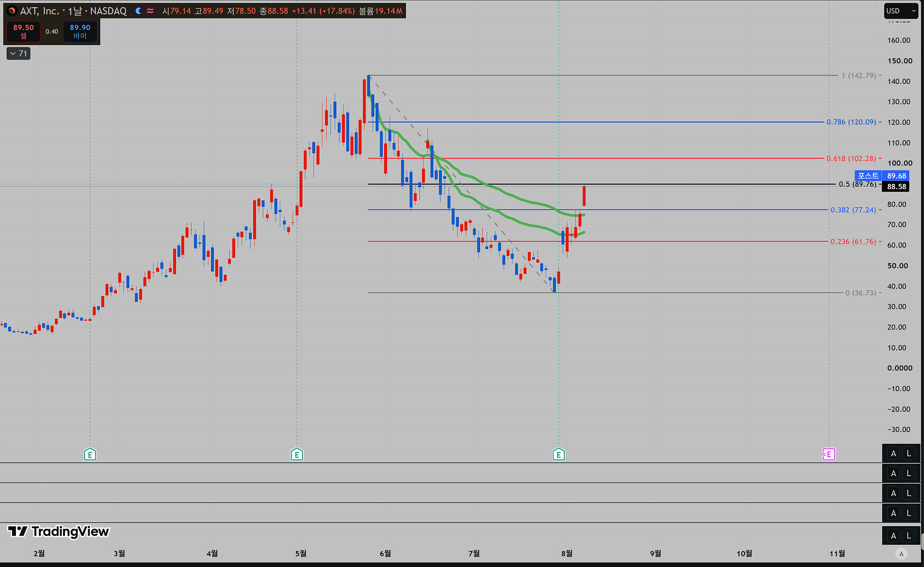Click the round A button beside the time axis
The image size is (924, 567).
(x=901, y=554)
